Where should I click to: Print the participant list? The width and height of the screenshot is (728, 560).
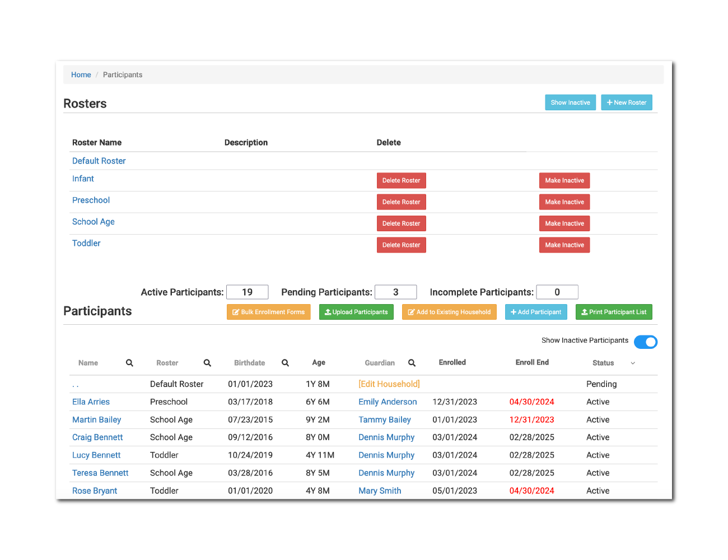point(613,312)
